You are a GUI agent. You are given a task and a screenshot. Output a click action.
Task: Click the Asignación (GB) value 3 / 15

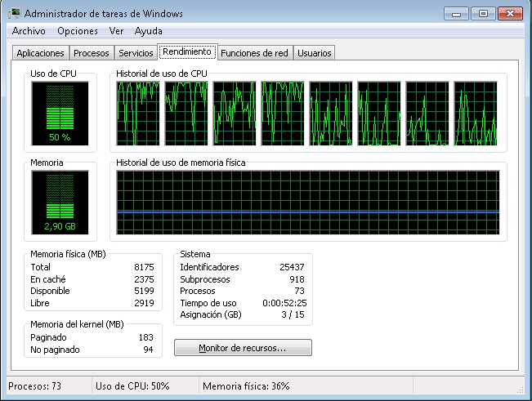coord(293,314)
